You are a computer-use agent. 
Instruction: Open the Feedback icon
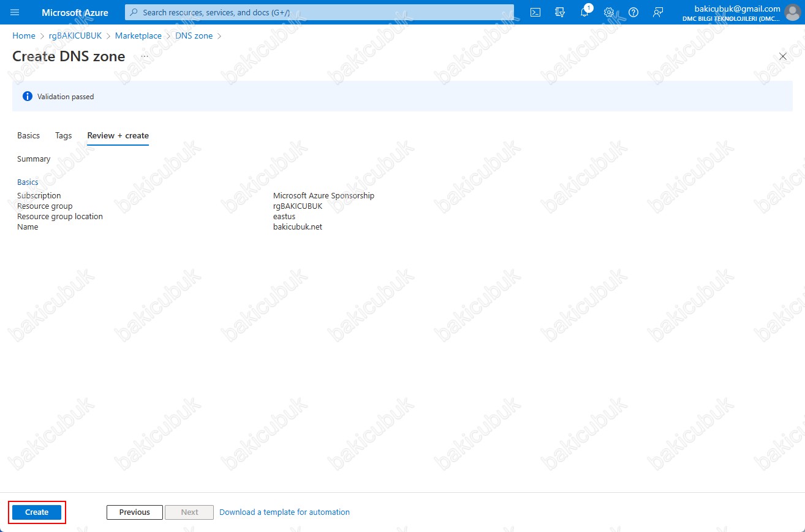tap(658, 12)
